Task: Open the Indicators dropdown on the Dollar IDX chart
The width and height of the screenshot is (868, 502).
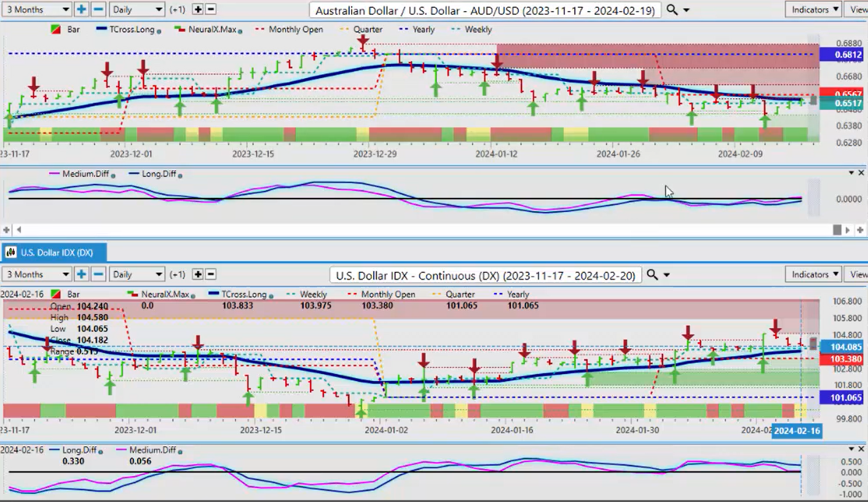Action: 814,274
